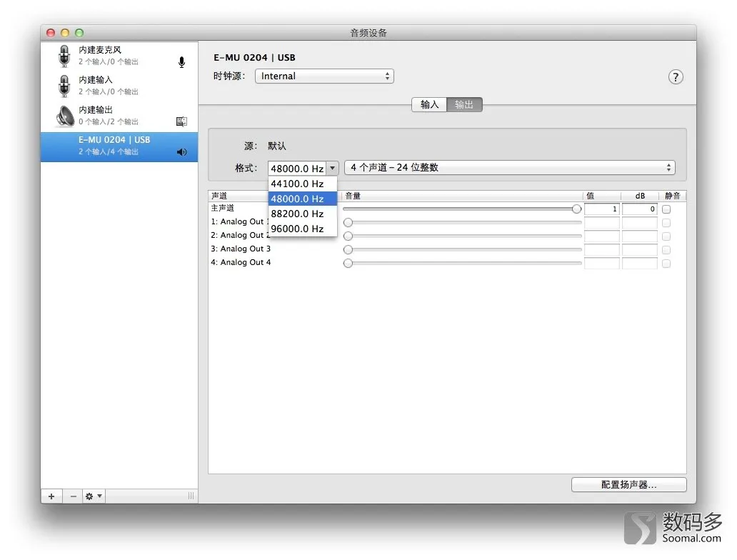Click the 内建麦克风 microphone device icon
Viewport: 737px width, 560px height.
[64, 56]
